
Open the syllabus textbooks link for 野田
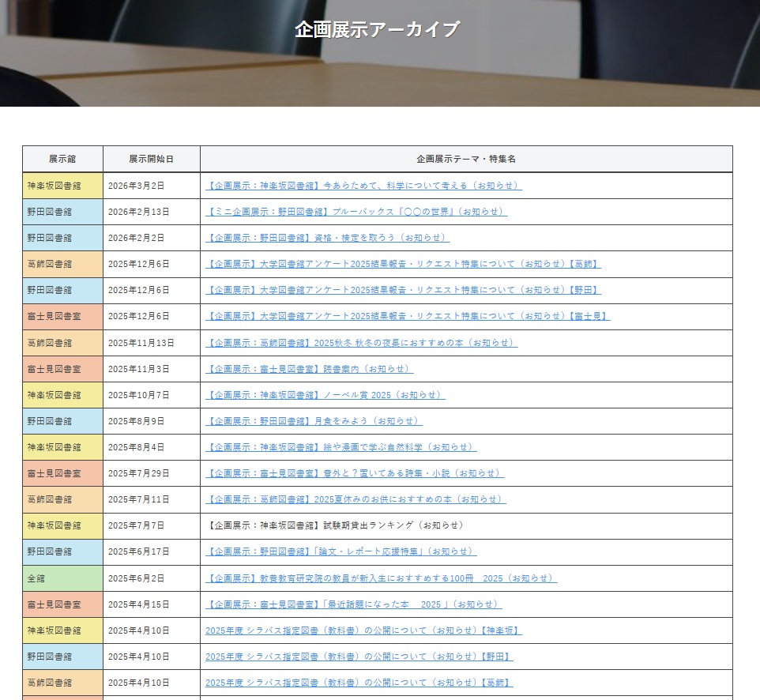[x=359, y=657]
